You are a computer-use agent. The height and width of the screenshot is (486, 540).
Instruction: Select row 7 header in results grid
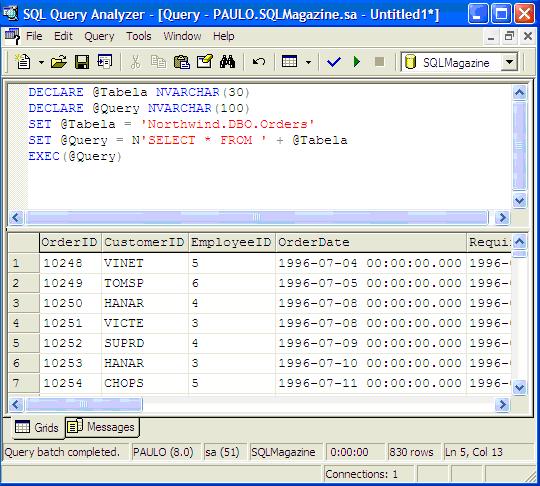tap(23, 383)
